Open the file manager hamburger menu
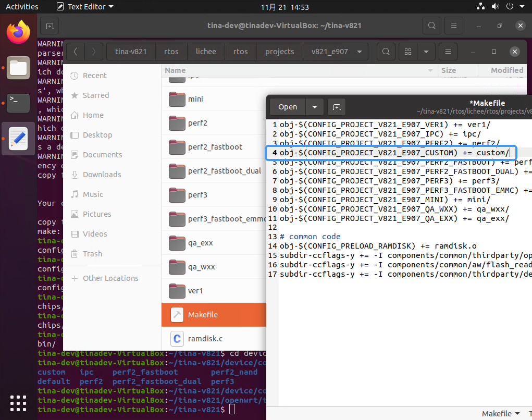This screenshot has width=532, height=420. pyautogui.click(x=448, y=52)
